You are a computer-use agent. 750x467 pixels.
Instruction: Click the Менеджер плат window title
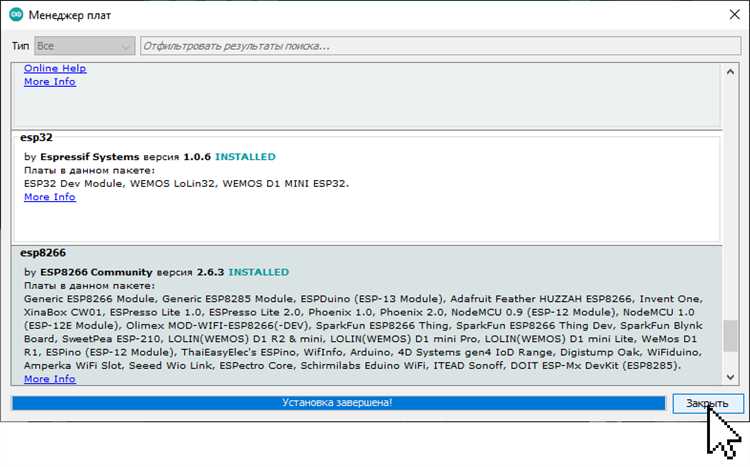pos(70,16)
